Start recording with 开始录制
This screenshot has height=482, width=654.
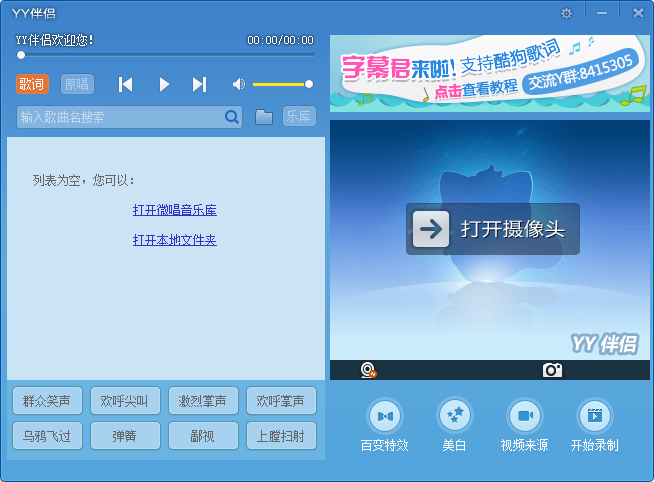tap(594, 415)
